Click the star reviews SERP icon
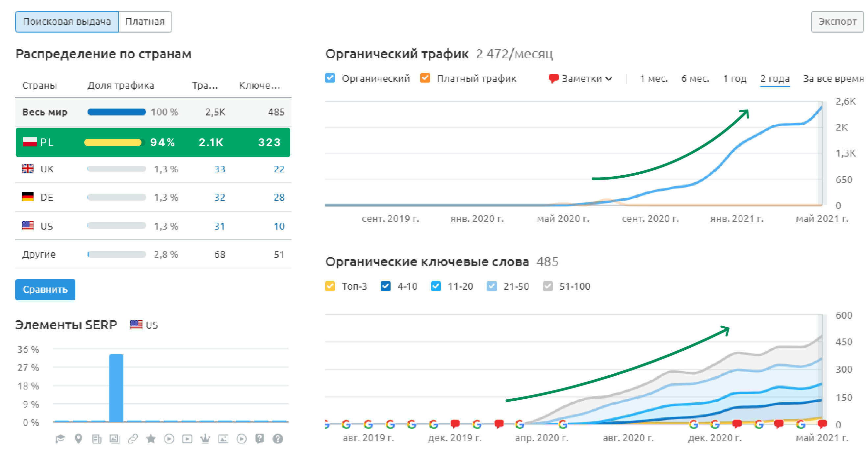 (x=151, y=438)
